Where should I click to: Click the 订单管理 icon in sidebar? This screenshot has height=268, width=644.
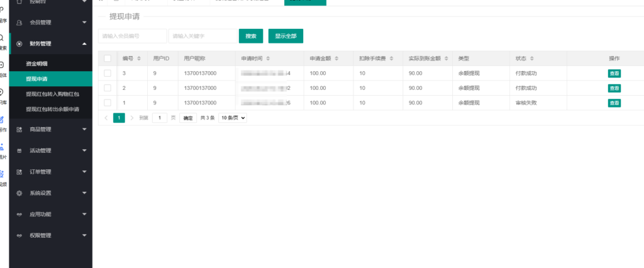tap(19, 172)
